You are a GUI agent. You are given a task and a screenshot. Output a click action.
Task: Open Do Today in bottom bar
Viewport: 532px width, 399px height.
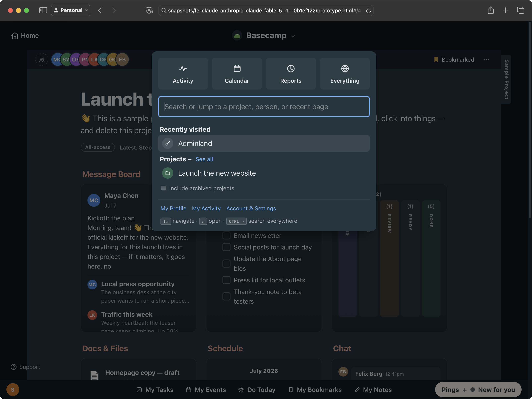pyautogui.click(x=257, y=390)
